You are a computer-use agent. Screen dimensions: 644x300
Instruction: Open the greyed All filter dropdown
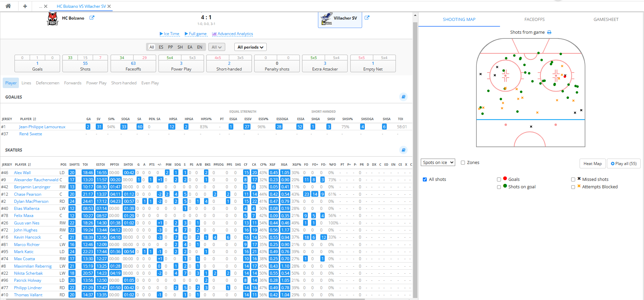216,47
